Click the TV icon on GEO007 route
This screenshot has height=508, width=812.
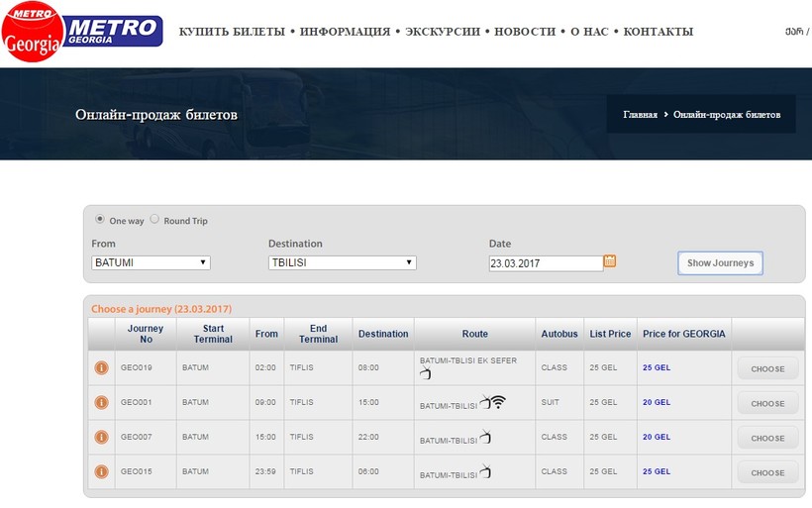tap(484, 438)
